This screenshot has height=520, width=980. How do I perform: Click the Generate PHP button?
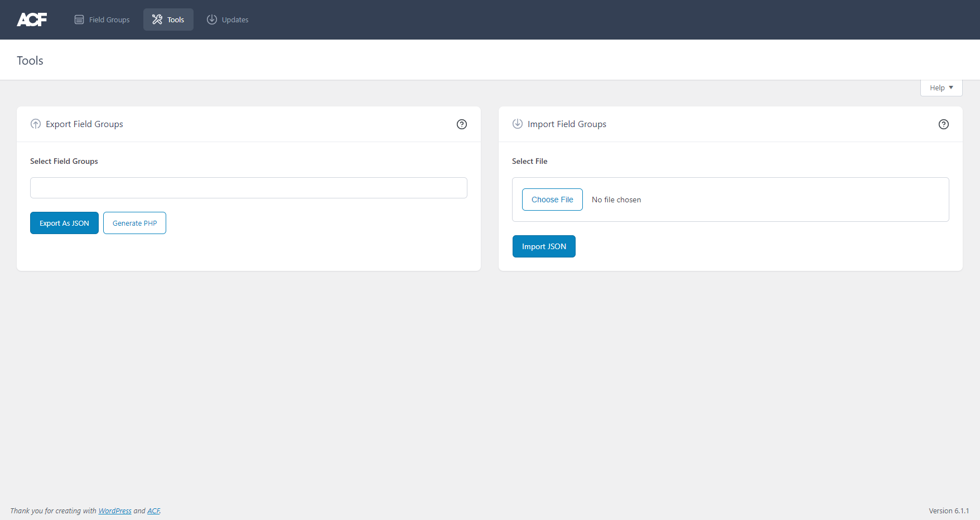(x=134, y=223)
